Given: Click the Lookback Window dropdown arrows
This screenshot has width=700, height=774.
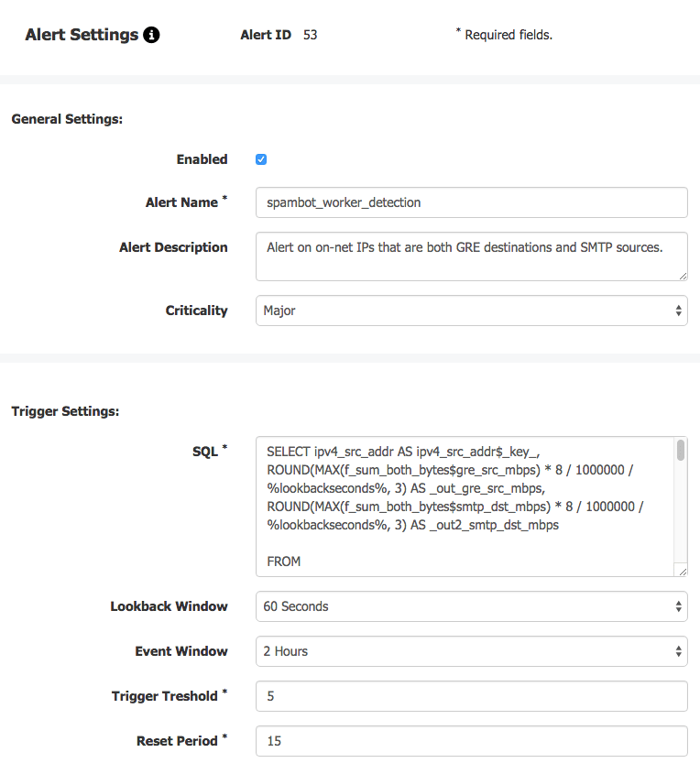Looking at the screenshot, I should [679, 606].
